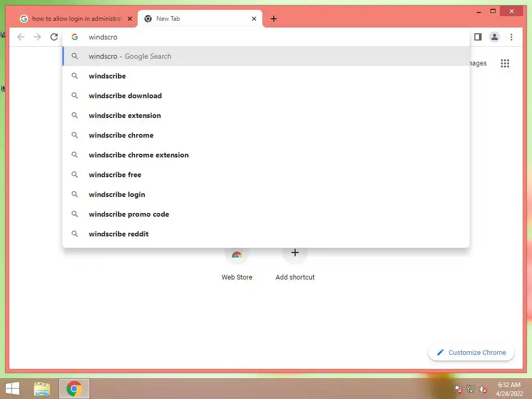Click the browser Forward arrow
The image size is (532, 399).
coord(37,37)
